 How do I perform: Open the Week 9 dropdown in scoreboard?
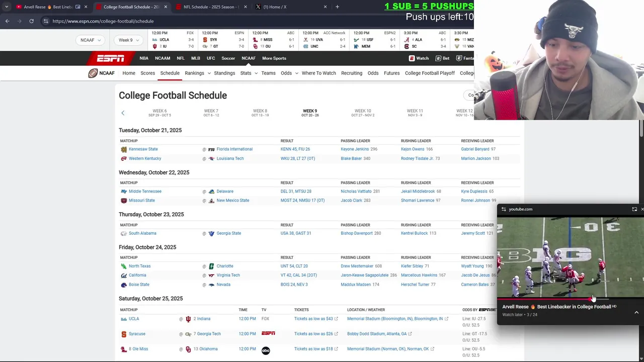(129, 40)
